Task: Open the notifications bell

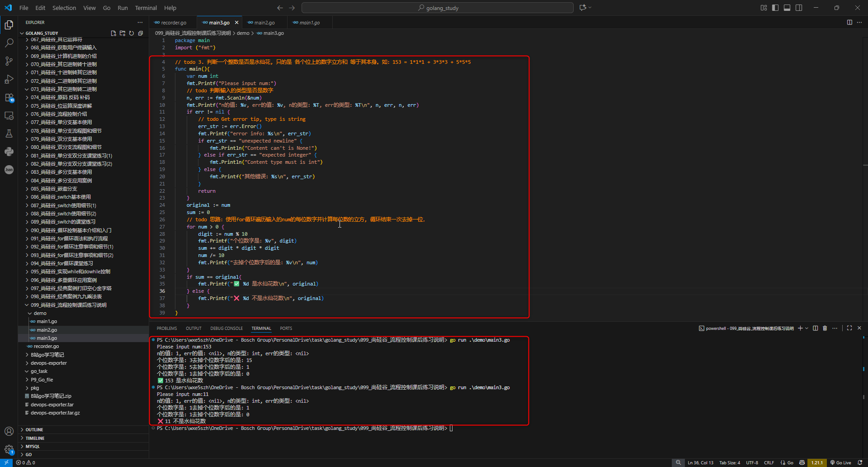Action: coord(860,462)
